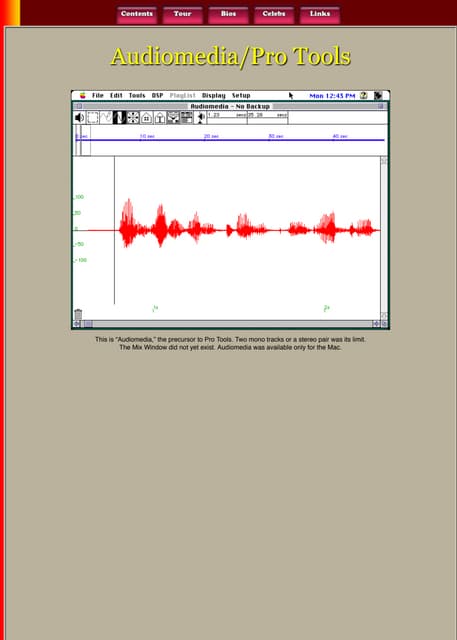457x640 pixels.
Task: Click the 30 sec timeline marker
Action: pyautogui.click(x=276, y=136)
